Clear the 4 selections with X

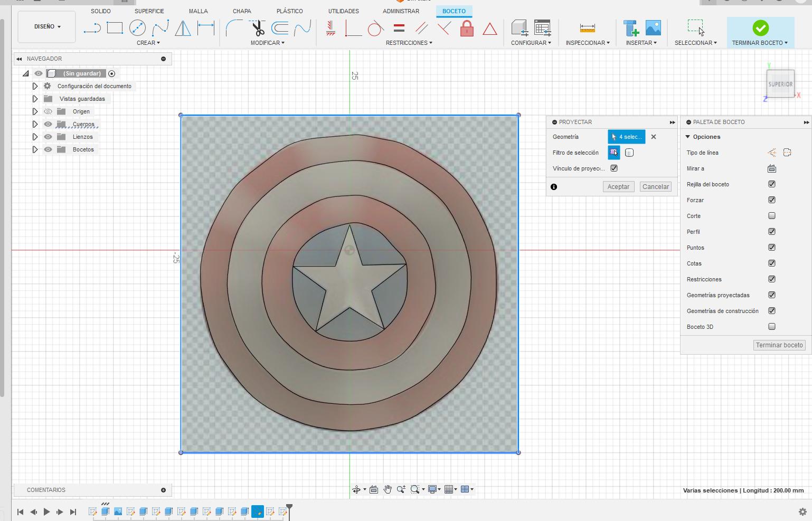click(654, 137)
